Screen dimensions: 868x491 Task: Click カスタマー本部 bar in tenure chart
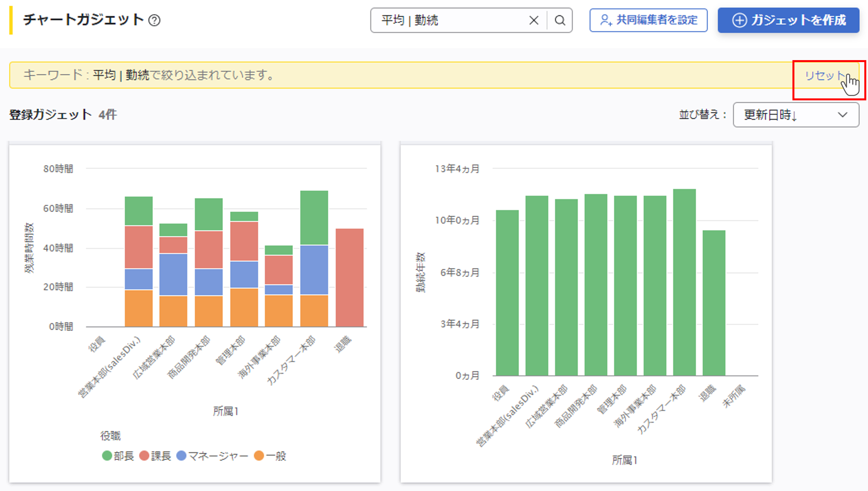[x=684, y=282]
